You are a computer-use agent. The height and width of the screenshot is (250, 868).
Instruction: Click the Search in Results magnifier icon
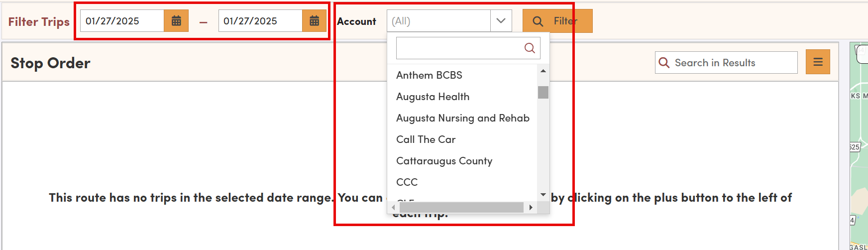(x=664, y=63)
